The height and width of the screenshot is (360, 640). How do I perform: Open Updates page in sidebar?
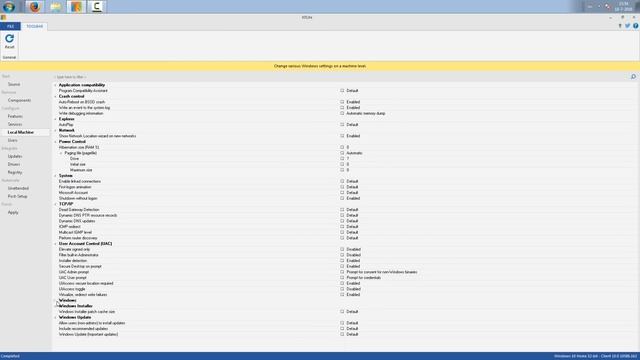point(15,156)
